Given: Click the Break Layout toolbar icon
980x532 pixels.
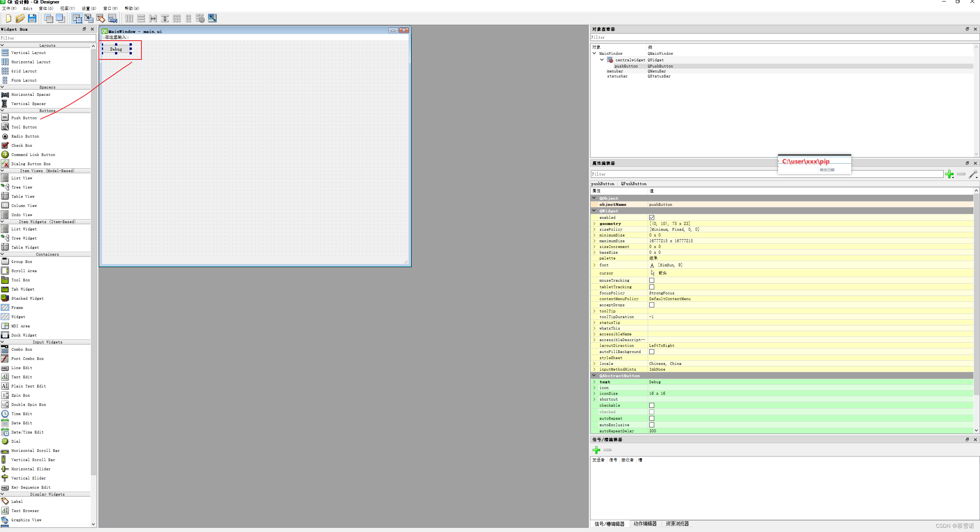Looking at the screenshot, I should [x=200, y=18].
